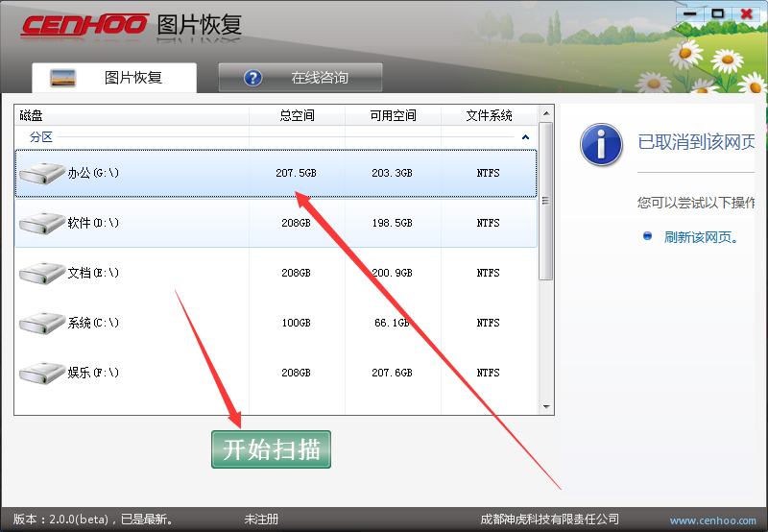Click the 198.5GB free space cell
The width and height of the screenshot is (768, 532).
click(392, 223)
